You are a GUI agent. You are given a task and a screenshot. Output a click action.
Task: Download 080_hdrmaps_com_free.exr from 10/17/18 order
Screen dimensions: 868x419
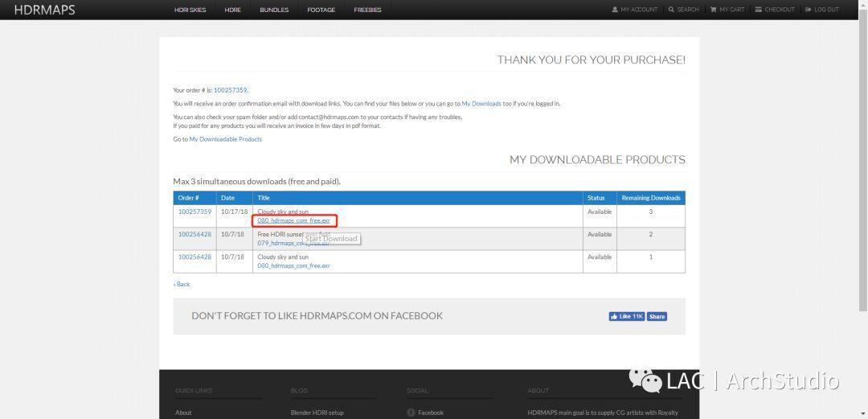[x=294, y=220]
